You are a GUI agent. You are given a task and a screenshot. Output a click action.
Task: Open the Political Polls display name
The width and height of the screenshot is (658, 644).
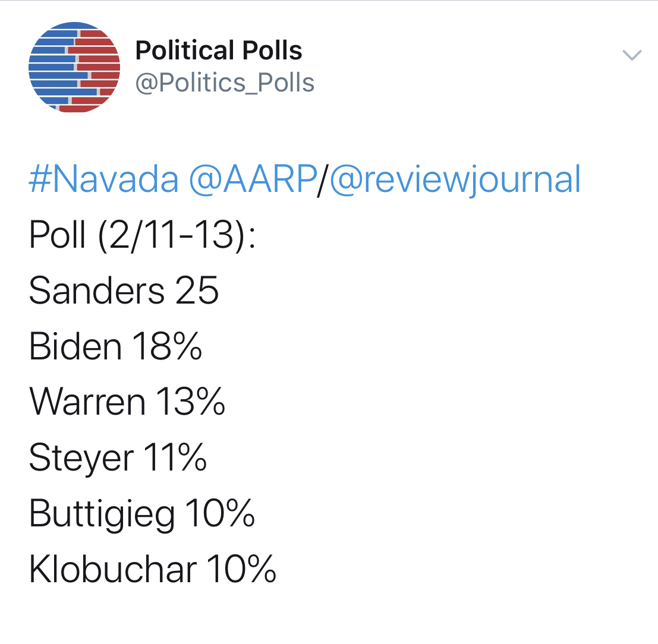219,50
